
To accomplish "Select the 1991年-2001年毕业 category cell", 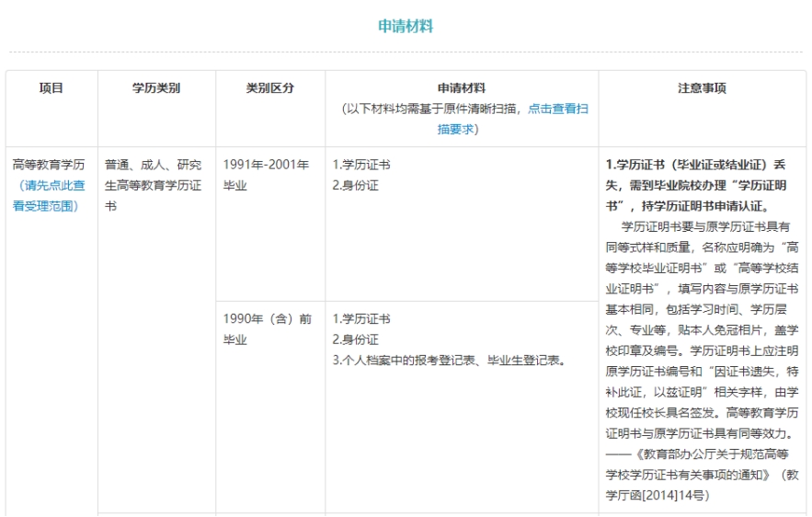I will [x=266, y=175].
